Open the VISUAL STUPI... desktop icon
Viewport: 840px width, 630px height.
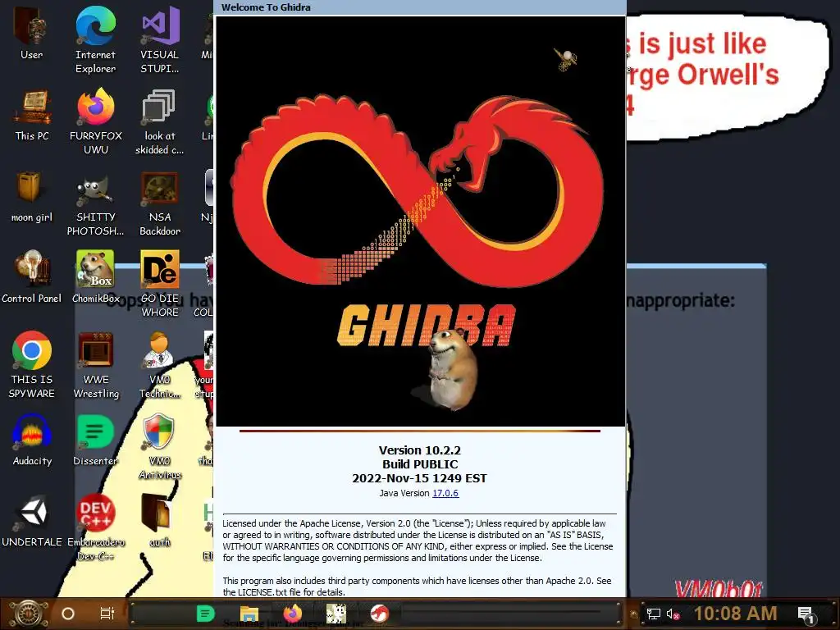pyautogui.click(x=160, y=39)
